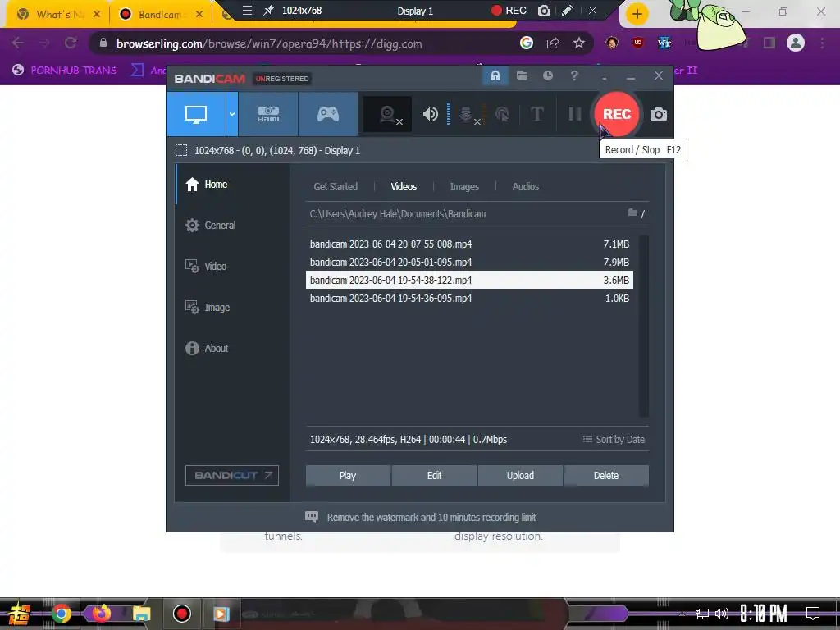Screen dimensions: 840x630
Task: Capture screenshot with Bandicam camera icon
Action: pyautogui.click(x=659, y=114)
